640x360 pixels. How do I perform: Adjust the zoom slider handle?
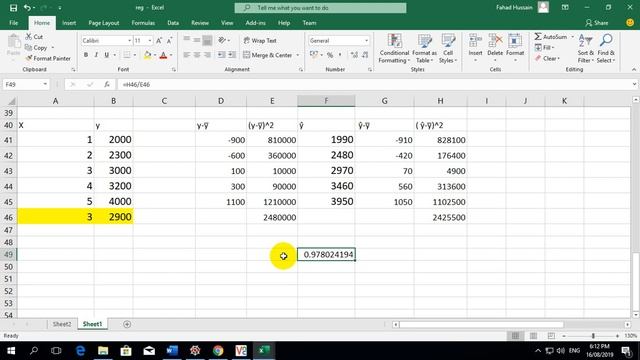point(593,336)
